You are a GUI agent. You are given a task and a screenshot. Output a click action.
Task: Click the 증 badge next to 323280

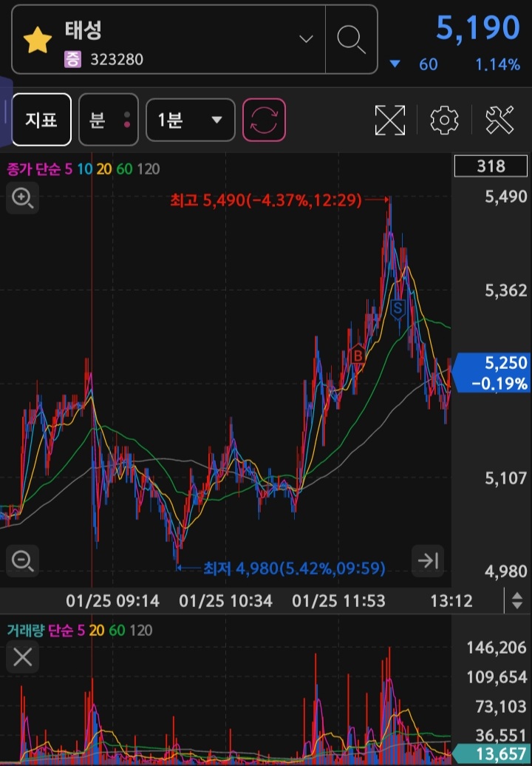(x=72, y=60)
